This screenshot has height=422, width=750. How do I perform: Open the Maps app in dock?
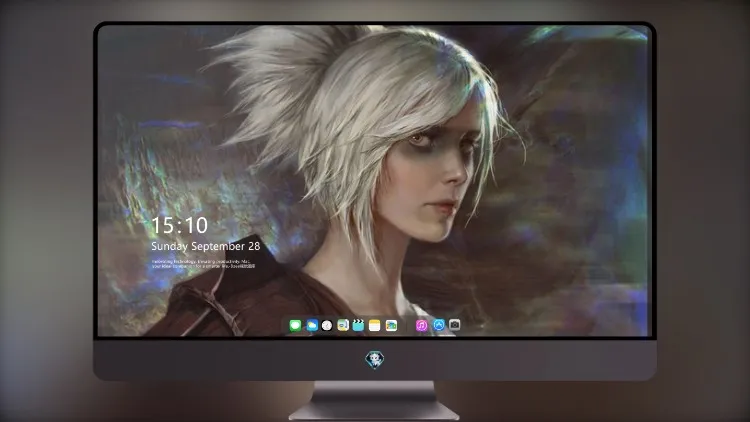click(343, 326)
